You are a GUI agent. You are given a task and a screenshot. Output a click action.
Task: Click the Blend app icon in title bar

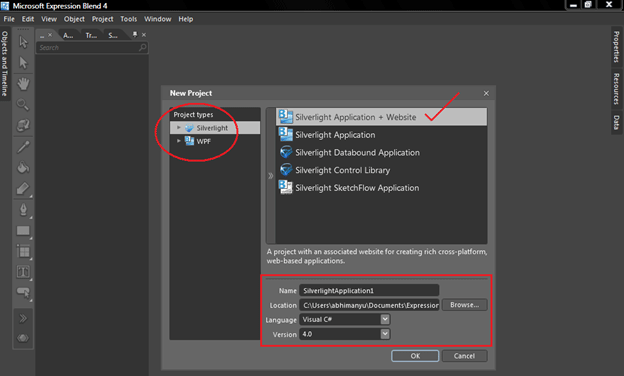5,6
